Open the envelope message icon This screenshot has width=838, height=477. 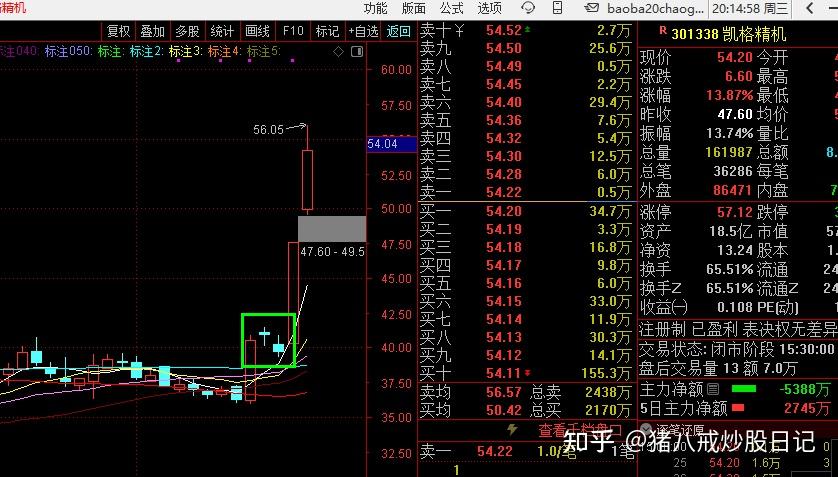coord(591,7)
